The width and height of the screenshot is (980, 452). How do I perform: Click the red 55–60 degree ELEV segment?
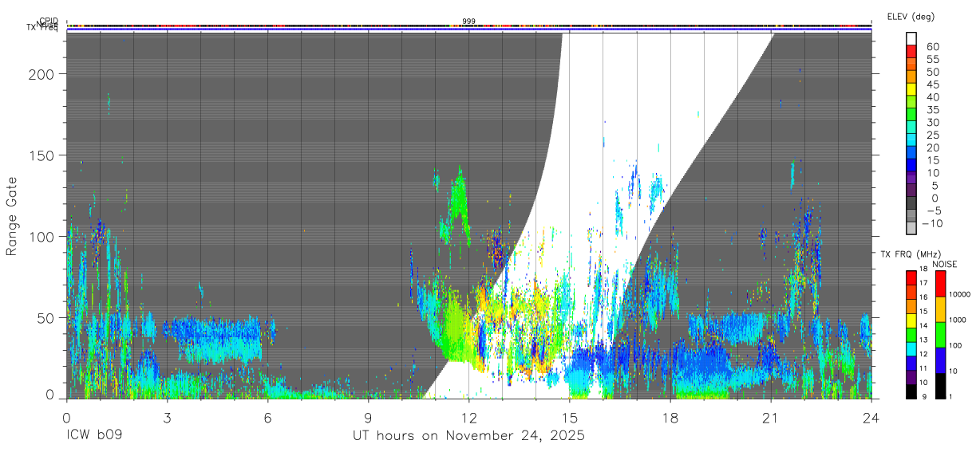911,52
